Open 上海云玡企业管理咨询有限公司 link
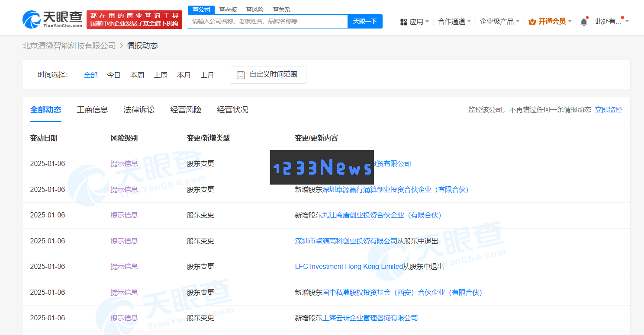This screenshot has width=644, height=335. (370, 318)
